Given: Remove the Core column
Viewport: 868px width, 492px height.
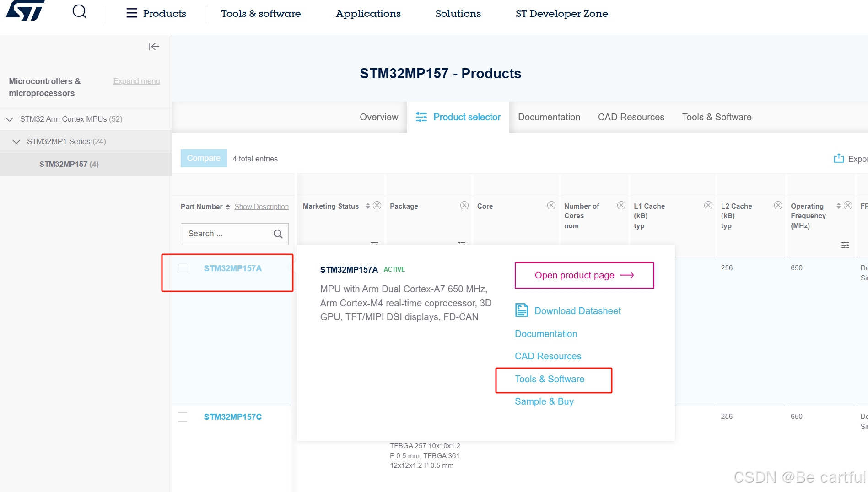Looking at the screenshot, I should (x=551, y=205).
